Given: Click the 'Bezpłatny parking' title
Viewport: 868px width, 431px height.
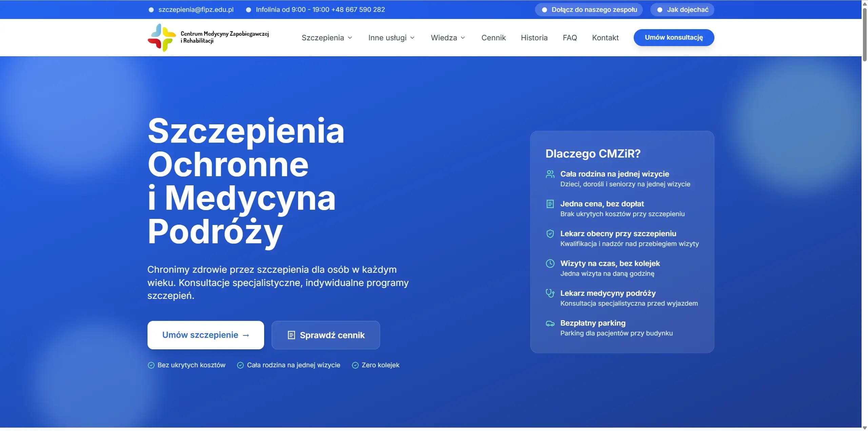Looking at the screenshot, I should click(593, 323).
